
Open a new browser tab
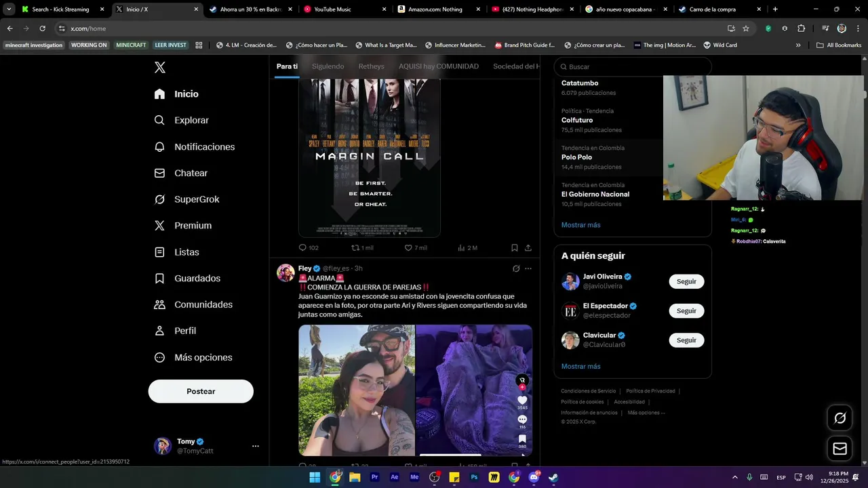click(x=775, y=9)
